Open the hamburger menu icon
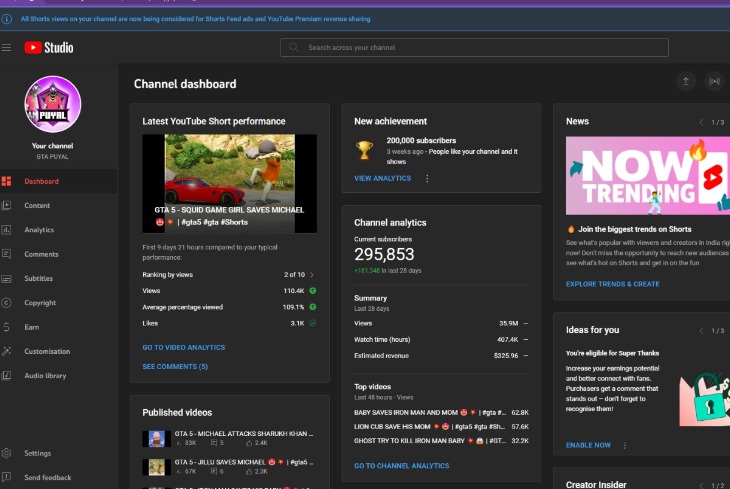The height and width of the screenshot is (489, 730). [x=6, y=48]
